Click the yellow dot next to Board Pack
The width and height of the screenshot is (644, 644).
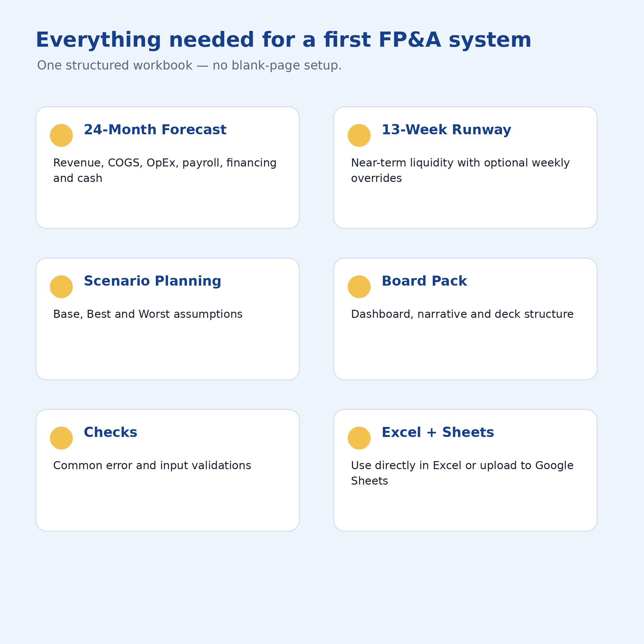pos(359,287)
